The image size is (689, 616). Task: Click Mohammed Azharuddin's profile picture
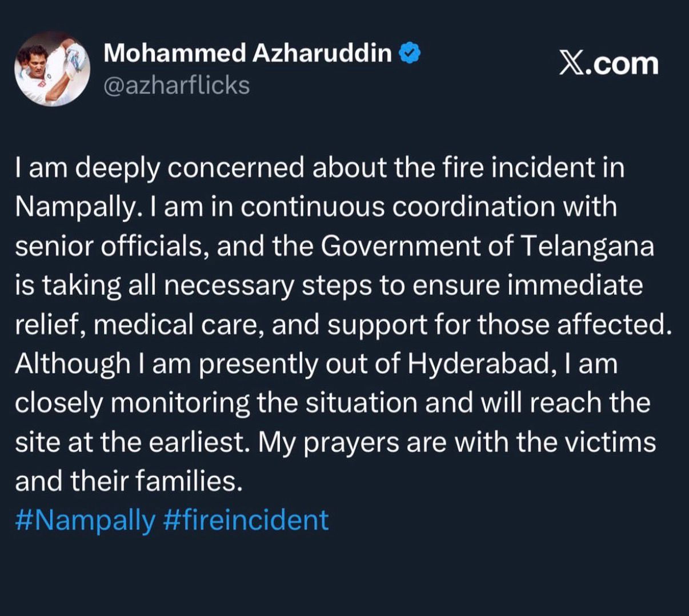click(52, 69)
